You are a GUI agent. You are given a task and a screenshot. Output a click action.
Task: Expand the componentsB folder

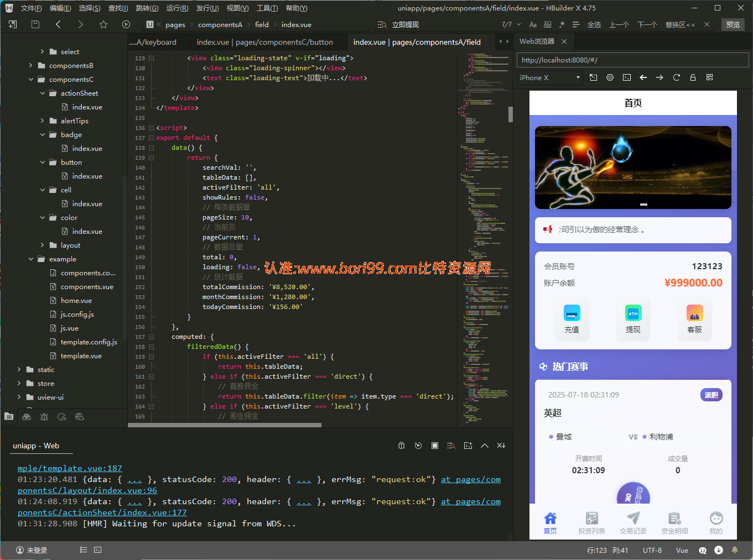pyautogui.click(x=30, y=65)
